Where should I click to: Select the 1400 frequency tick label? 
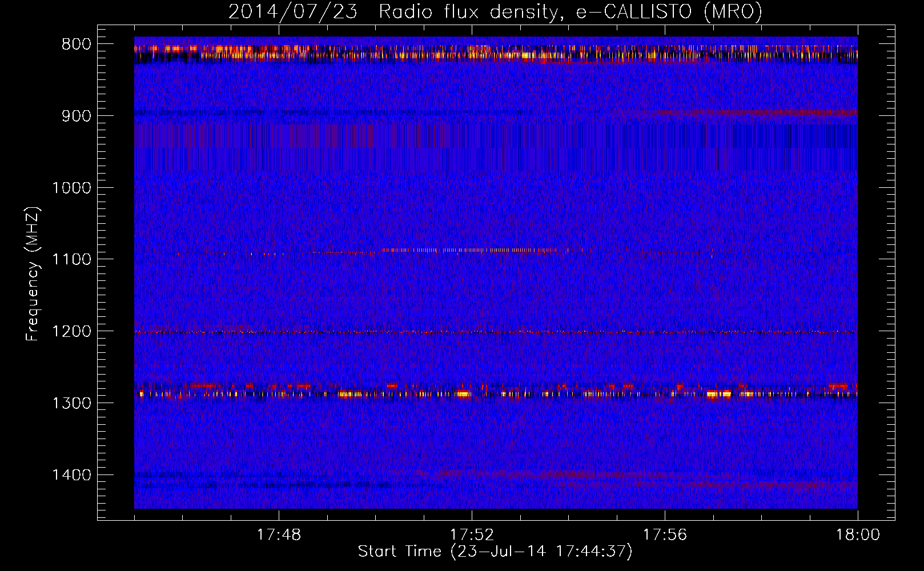pos(71,475)
